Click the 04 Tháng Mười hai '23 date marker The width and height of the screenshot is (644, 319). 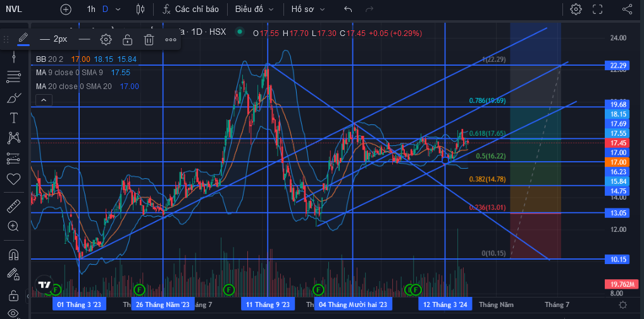coord(353,304)
